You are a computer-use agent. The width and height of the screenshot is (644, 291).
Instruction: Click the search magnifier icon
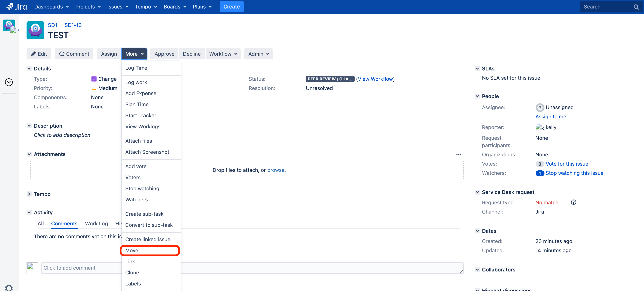point(636,7)
